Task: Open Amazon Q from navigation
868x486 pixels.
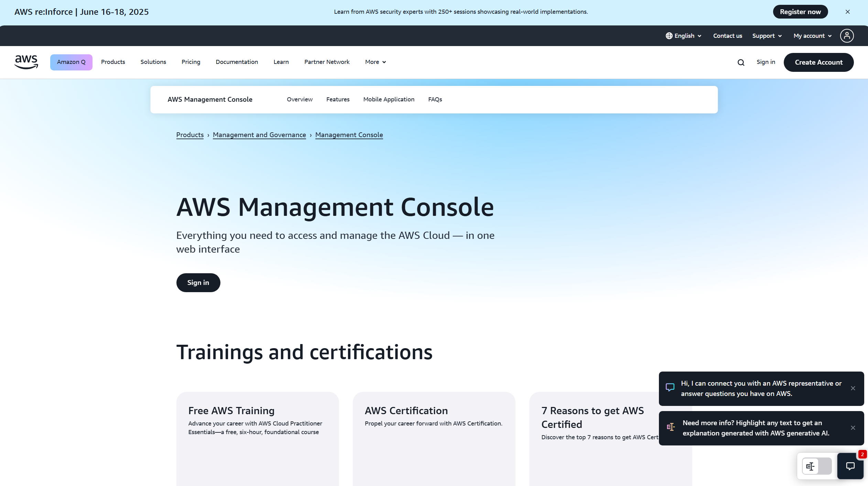Action: pos(71,62)
